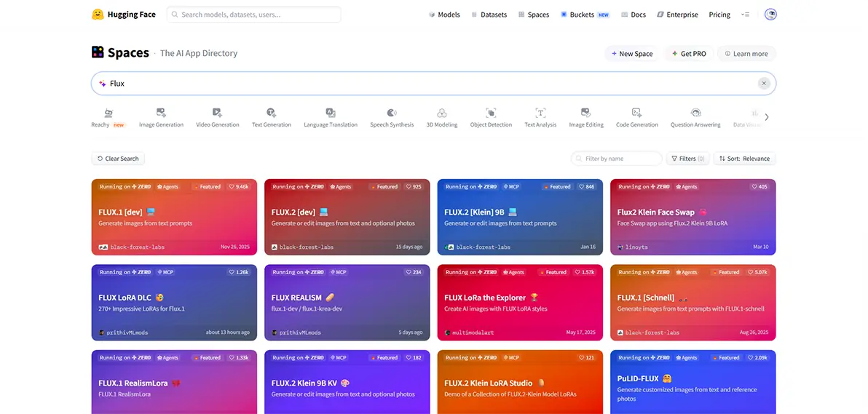The height and width of the screenshot is (414, 868).
Task: Like the FLUX.2 [dev] space with 925 likes
Action: point(414,186)
